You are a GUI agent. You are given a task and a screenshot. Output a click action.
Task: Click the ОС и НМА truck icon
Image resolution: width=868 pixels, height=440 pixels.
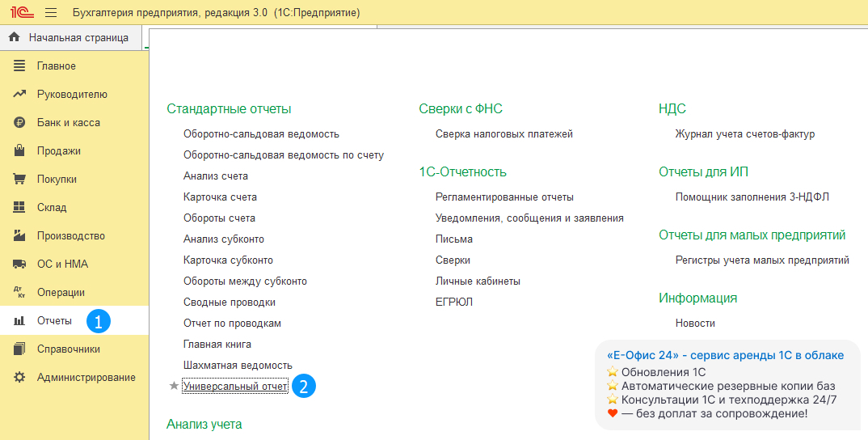pos(19,264)
